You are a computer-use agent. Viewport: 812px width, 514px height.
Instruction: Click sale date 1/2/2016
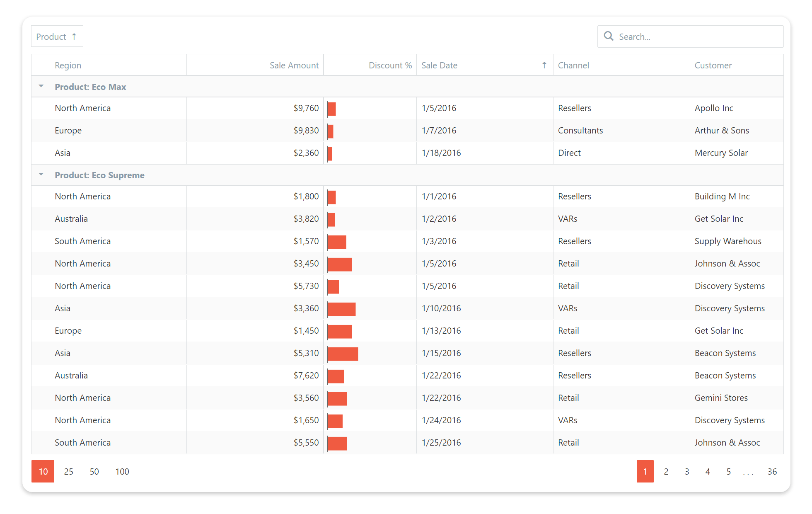click(x=439, y=219)
